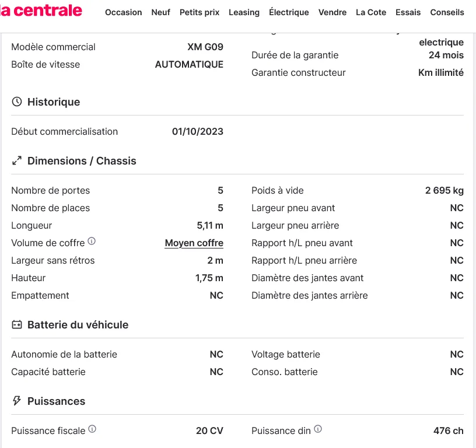
Task: Select the Diamètre des jantes avant label
Action: 307,278
